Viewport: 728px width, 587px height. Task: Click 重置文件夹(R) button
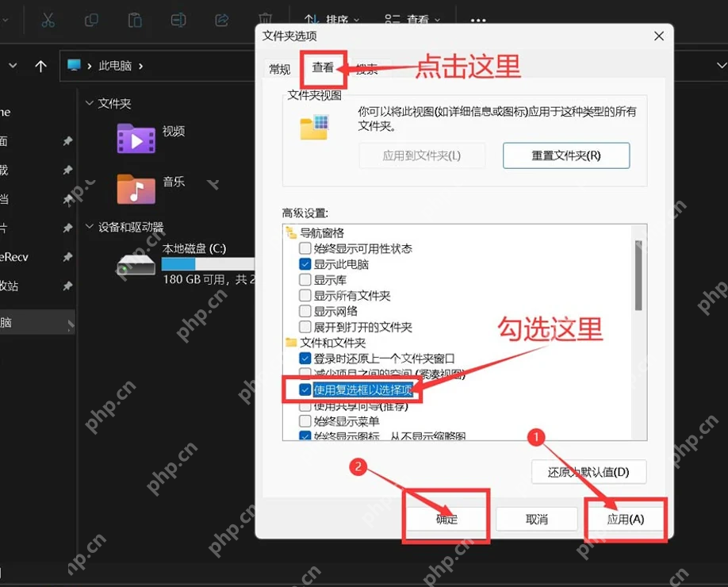click(x=566, y=155)
